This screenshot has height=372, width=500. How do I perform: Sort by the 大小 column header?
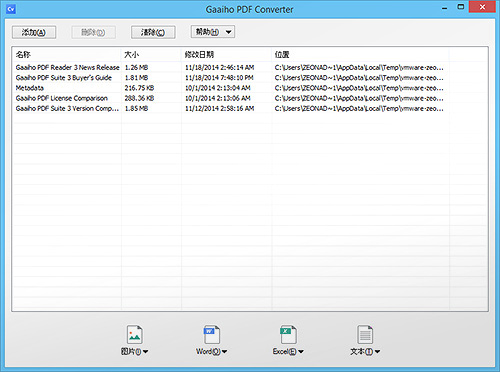131,54
